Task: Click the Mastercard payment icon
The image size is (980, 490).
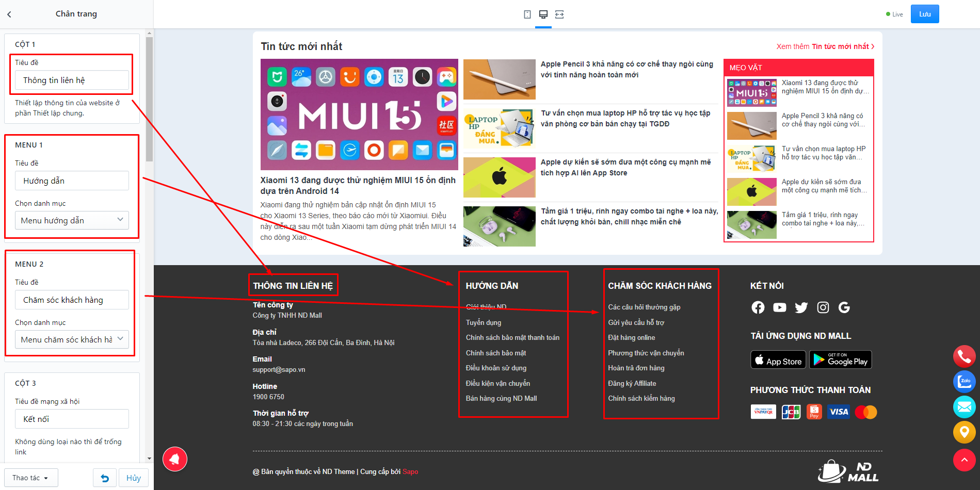Action: 866,412
